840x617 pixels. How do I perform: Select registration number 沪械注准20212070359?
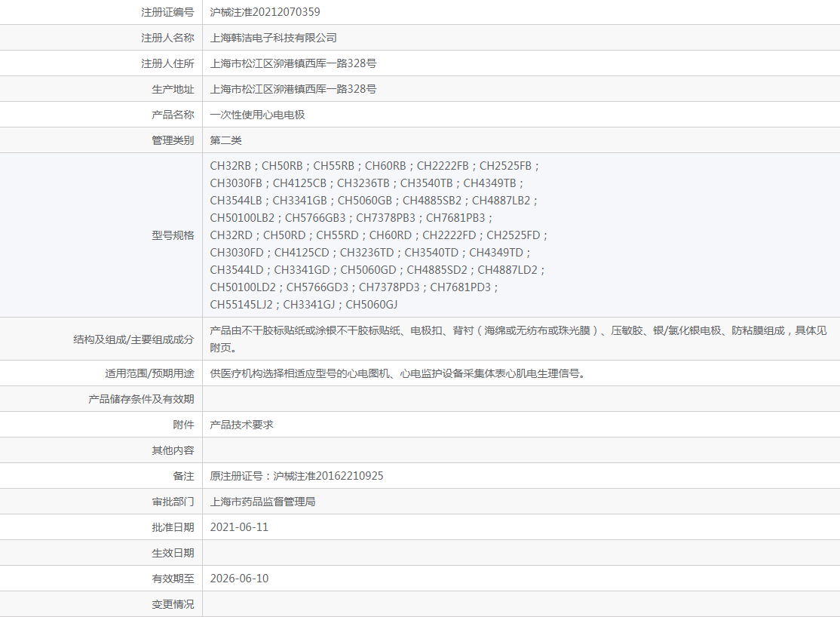tap(265, 12)
